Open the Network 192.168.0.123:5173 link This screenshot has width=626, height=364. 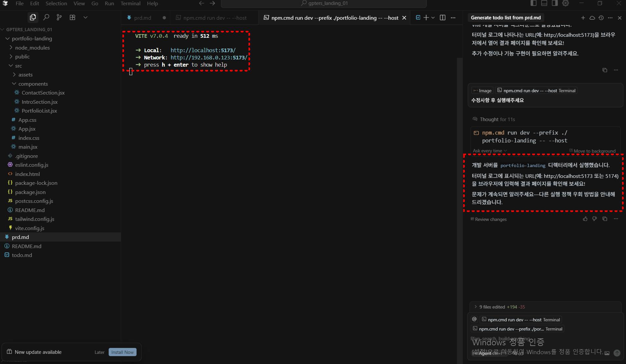(x=209, y=57)
